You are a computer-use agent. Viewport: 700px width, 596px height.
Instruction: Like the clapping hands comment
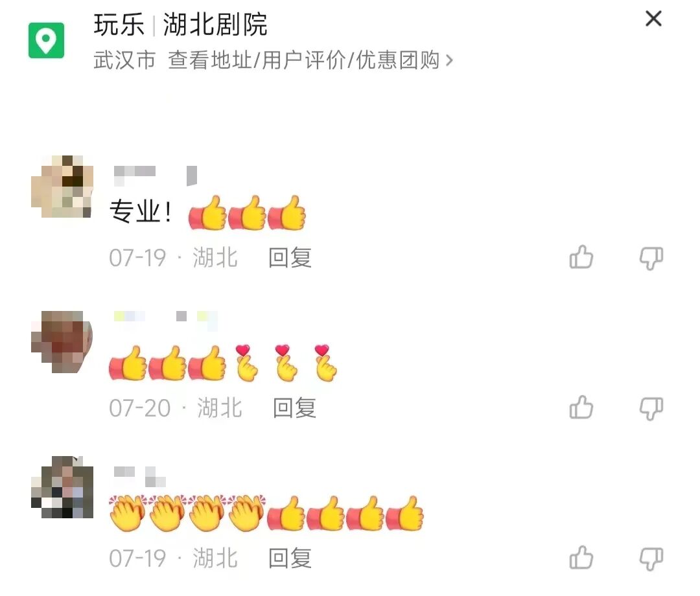pos(581,558)
